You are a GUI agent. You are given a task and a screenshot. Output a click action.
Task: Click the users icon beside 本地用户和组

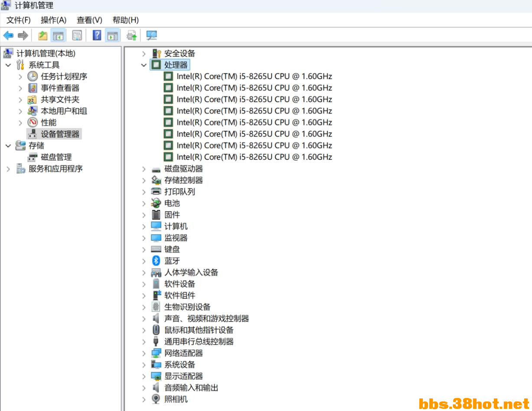(33, 111)
